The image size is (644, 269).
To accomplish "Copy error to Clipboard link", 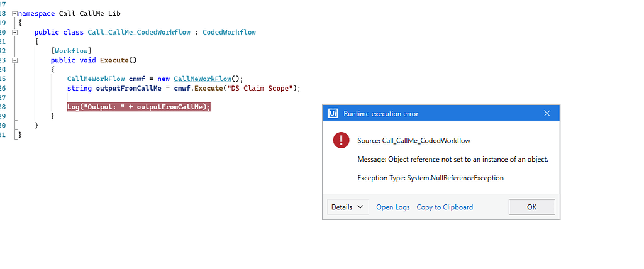I will tap(445, 207).
